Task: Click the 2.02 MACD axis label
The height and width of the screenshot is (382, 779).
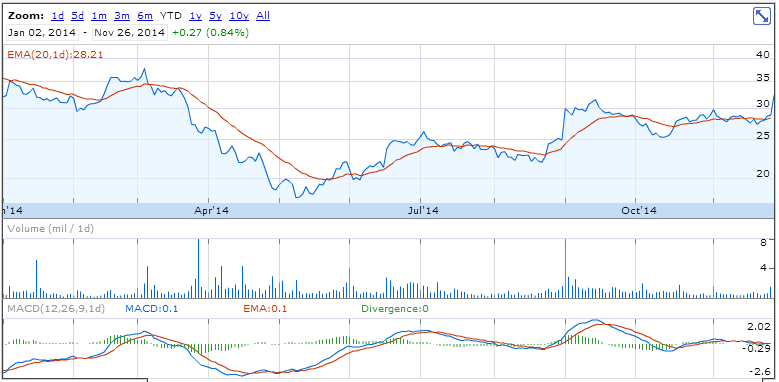Action: 760,326
